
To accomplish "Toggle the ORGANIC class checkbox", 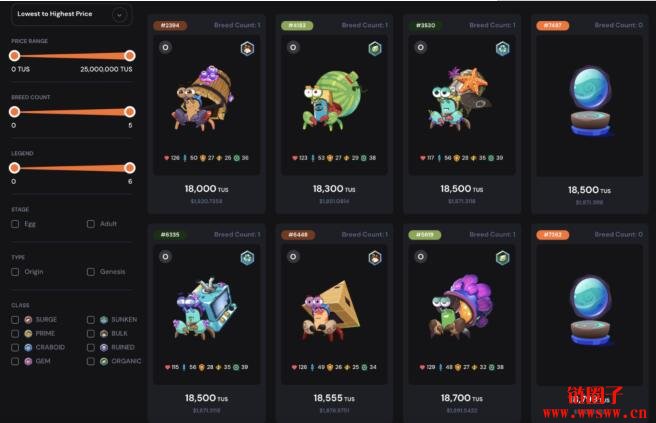I will pyautogui.click(x=90, y=361).
